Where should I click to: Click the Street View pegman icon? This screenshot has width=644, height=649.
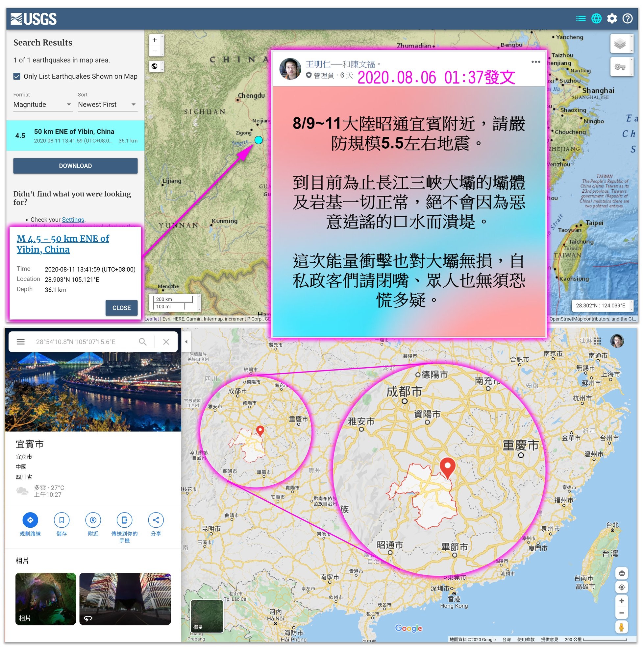pos(622,627)
